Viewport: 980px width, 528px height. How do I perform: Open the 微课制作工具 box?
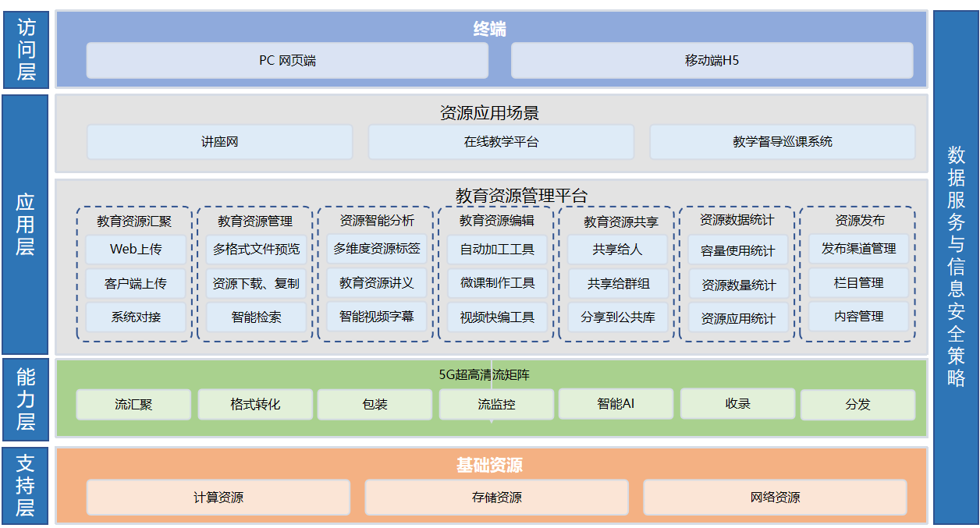pos(497,283)
